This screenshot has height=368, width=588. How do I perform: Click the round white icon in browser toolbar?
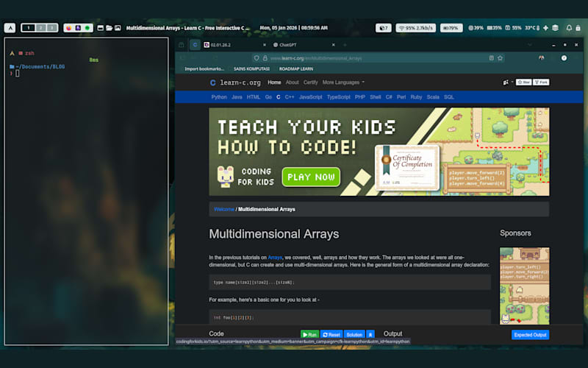click(x=564, y=58)
